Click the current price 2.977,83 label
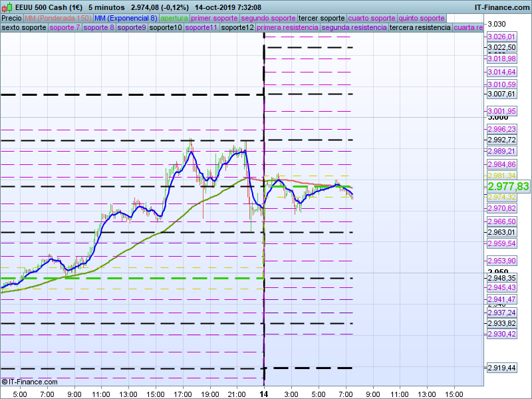The height and width of the screenshot is (399, 532). point(508,186)
